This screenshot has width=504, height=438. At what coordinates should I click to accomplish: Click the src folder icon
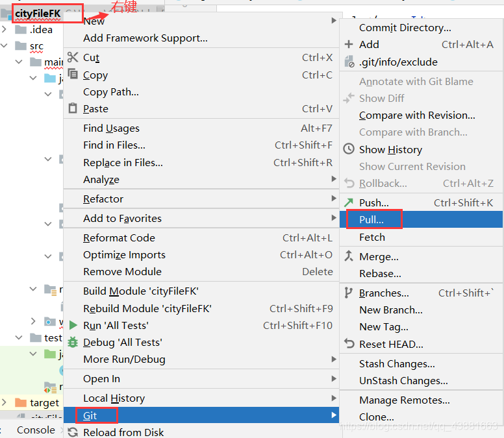[21, 46]
